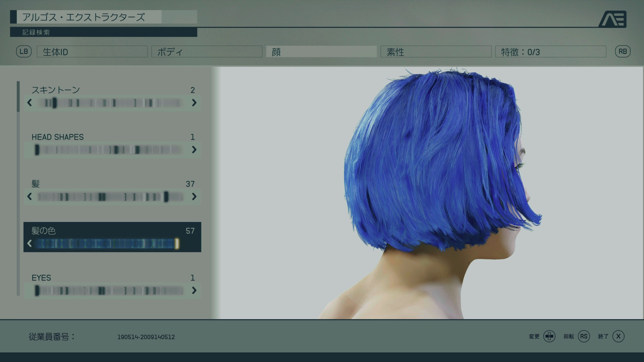Viewport: 644px width, 362px height.
Task: Click right arrow on EYES slider
Action: (194, 291)
